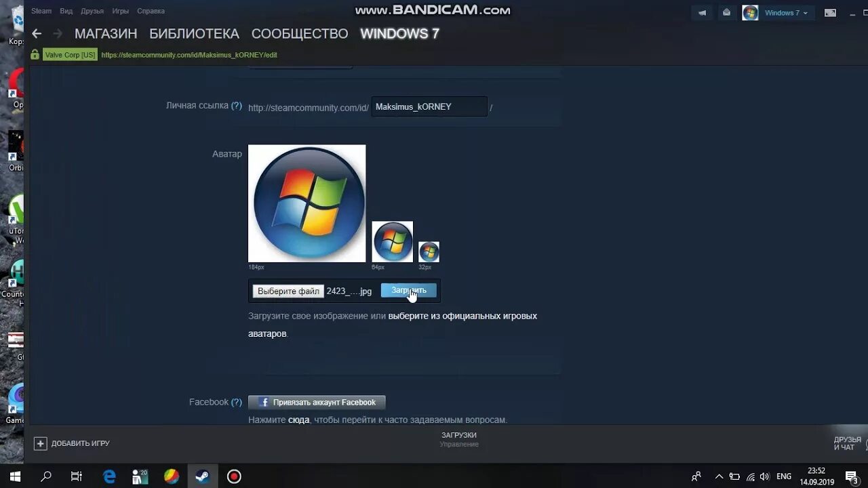Click the forward navigation arrow in Steam

click(x=58, y=33)
